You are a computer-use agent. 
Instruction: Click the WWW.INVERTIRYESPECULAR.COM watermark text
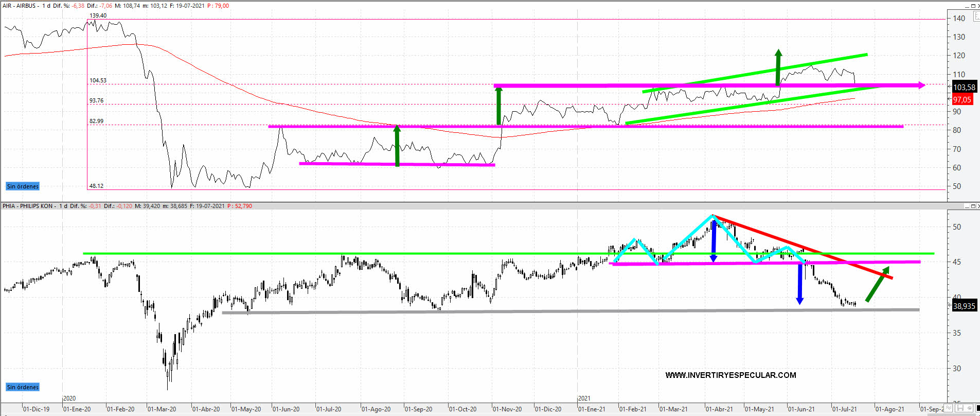(730, 375)
